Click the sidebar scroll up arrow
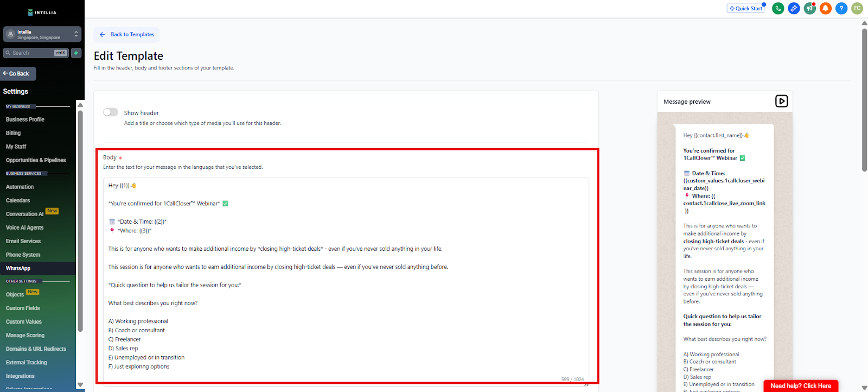This screenshot has width=868, height=392. click(80, 105)
